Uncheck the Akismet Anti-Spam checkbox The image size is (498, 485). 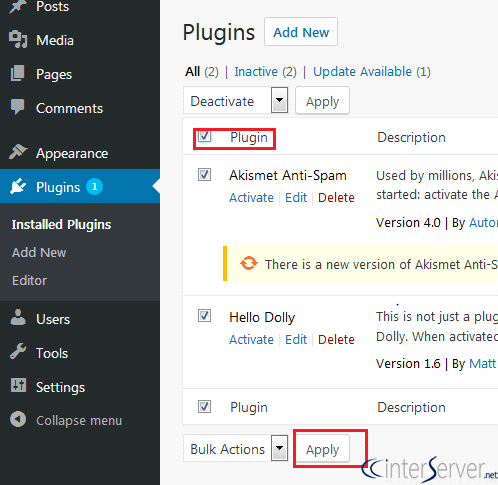[x=204, y=175]
